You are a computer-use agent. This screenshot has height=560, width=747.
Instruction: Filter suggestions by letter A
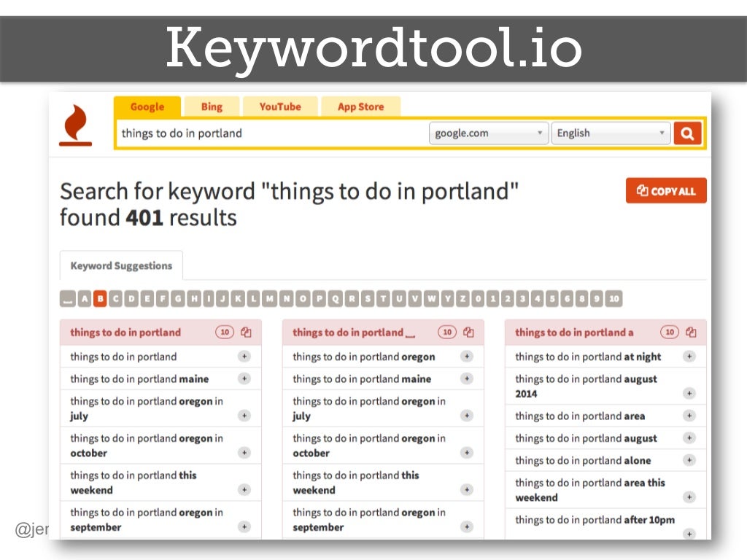pos(85,298)
